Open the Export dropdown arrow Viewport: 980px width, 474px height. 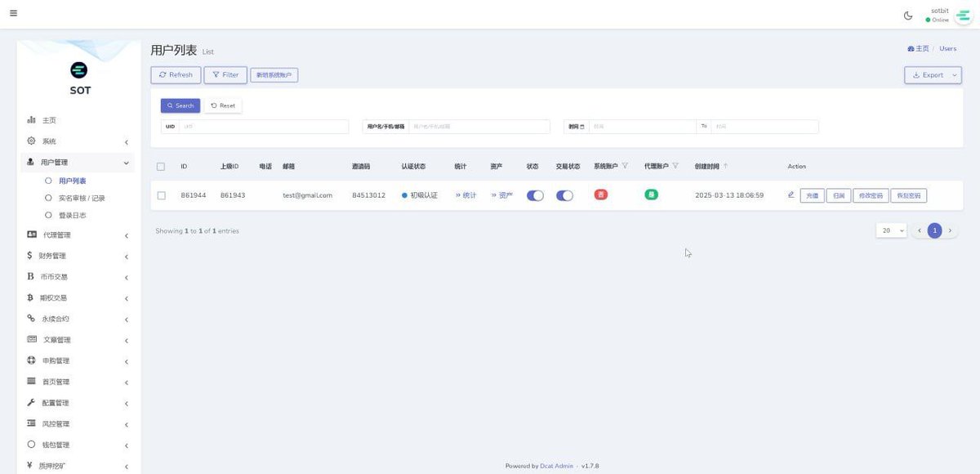pos(955,75)
